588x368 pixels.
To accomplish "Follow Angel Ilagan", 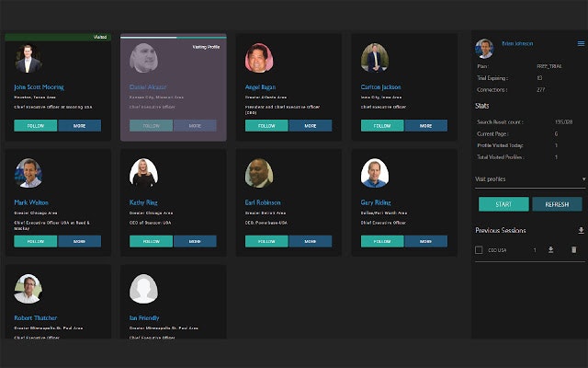I will coord(266,125).
